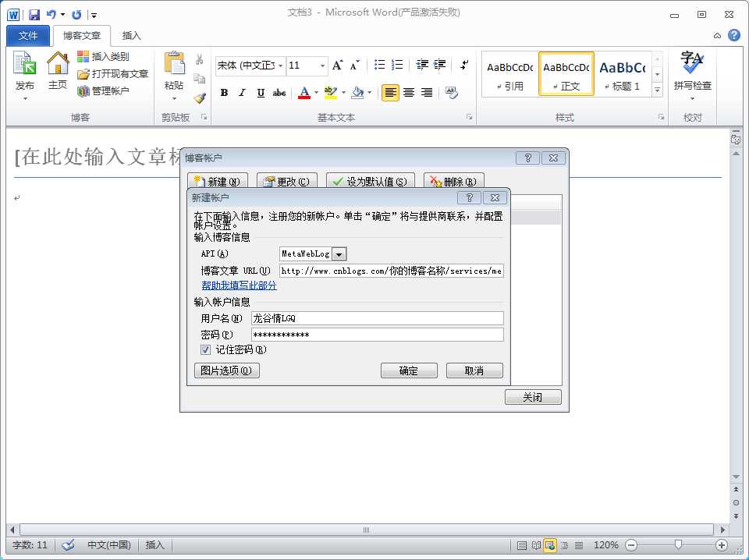Open Quick Access Toolbar customize dropdown
This screenshot has height=560, width=749.
point(94,16)
